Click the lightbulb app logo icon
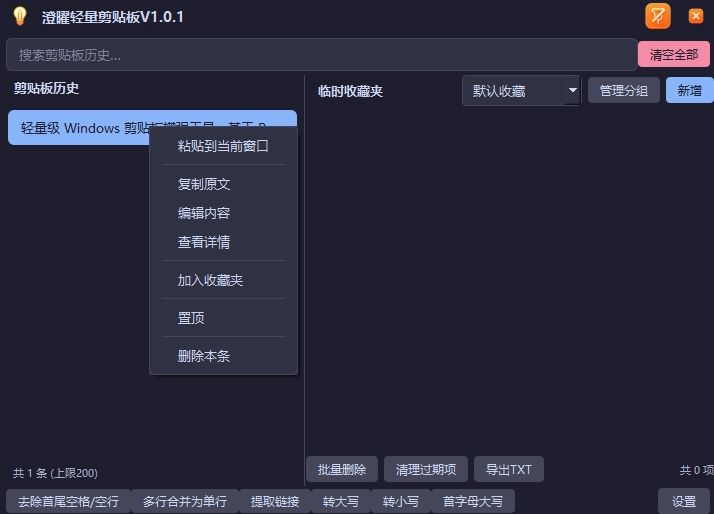This screenshot has height=514, width=714. click(x=20, y=16)
